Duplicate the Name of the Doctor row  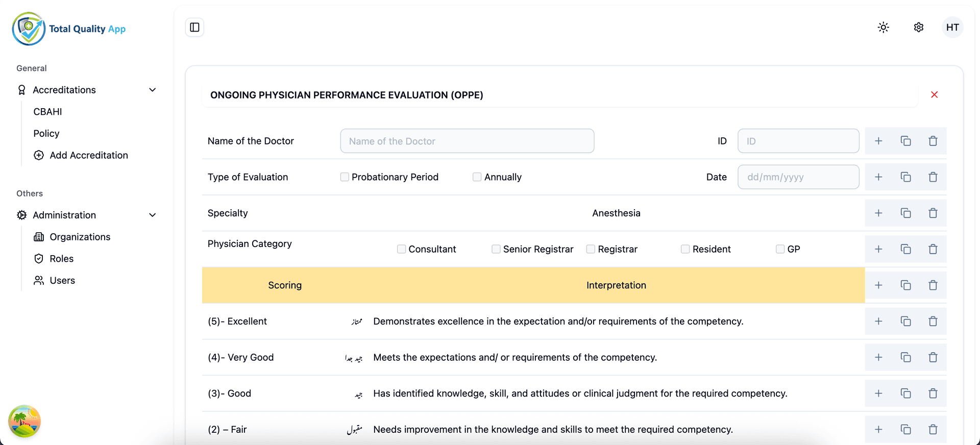click(x=906, y=141)
